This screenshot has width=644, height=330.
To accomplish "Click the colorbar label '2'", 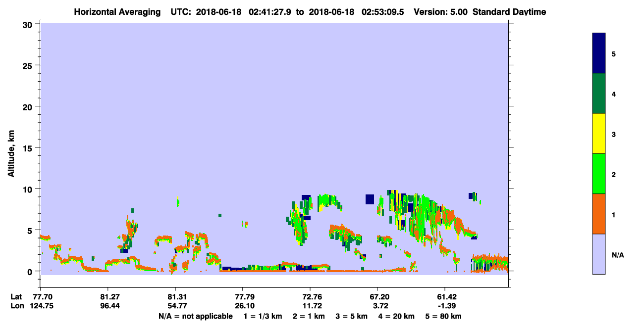I will pyautogui.click(x=614, y=174).
